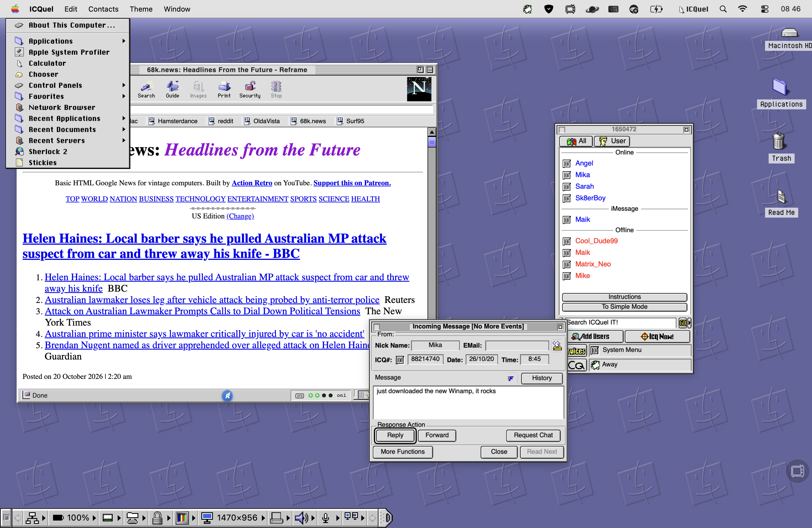
Task: Open the message History
Action: pyautogui.click(x=541, y=378)
